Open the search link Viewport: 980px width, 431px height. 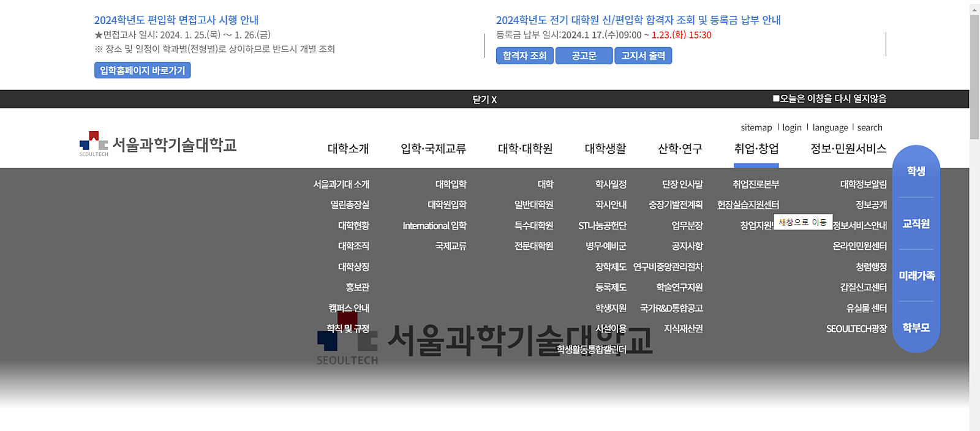pos(870,127)
